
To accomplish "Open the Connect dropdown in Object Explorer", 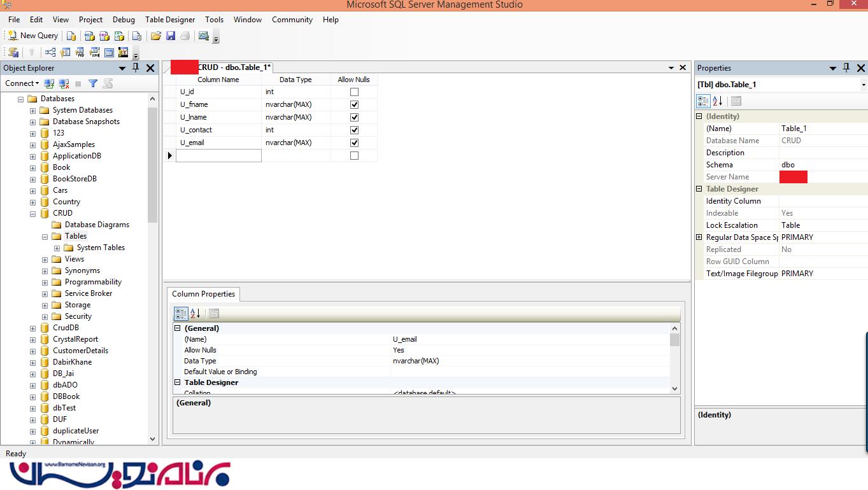I will tap(22, 83).
